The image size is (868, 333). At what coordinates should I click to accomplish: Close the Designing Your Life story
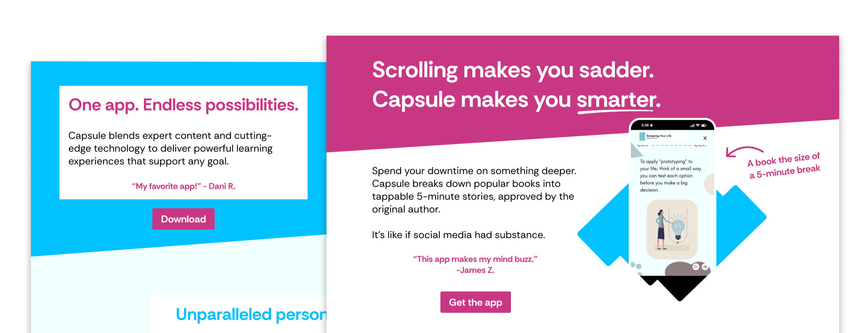pyautogui.click(x=705, y=138)
